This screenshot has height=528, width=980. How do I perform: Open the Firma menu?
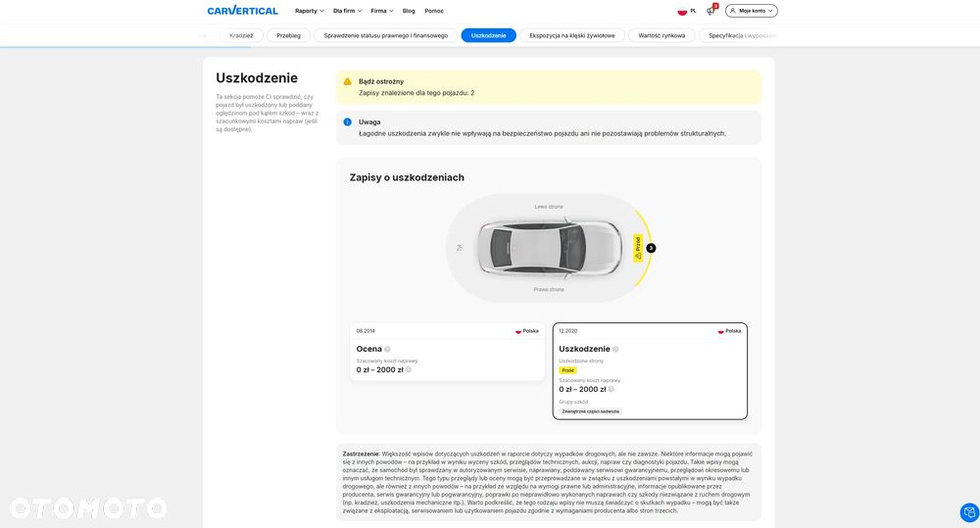(382, 11)
